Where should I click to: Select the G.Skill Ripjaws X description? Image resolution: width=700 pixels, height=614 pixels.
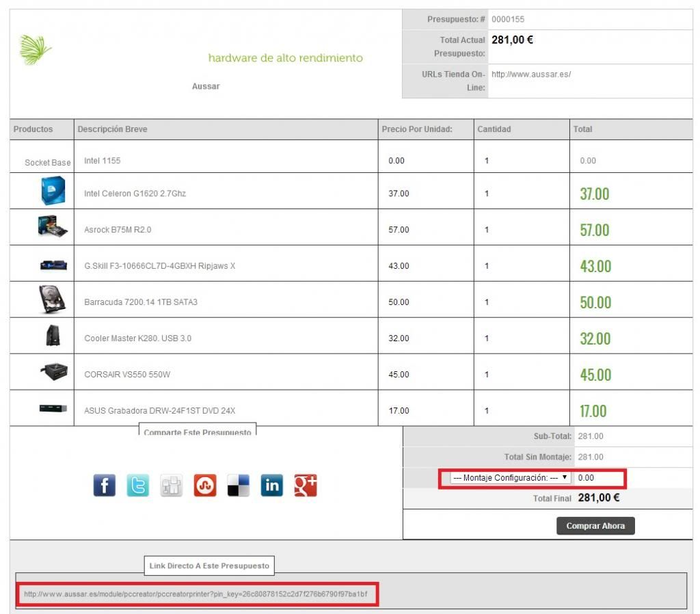click(159, 266)
